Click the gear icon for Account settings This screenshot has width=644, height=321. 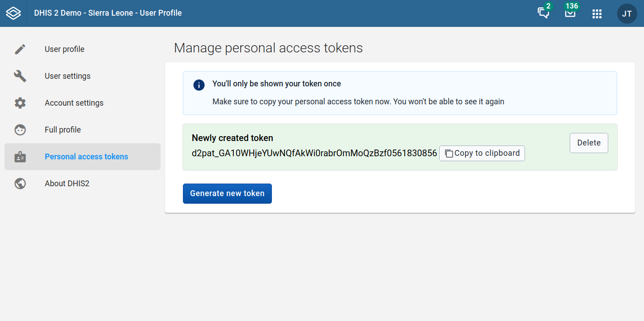pyautogui.click(x=20, y=103)
